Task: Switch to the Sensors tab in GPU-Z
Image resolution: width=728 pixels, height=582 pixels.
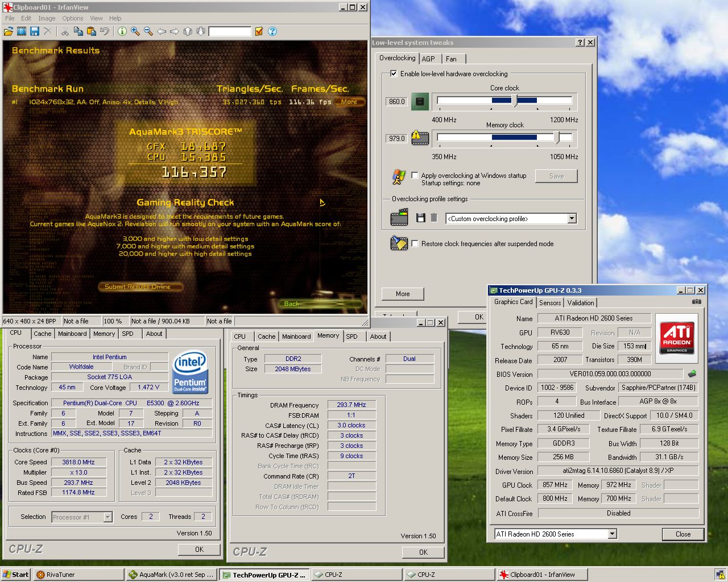Action: (x=550, y=303)
